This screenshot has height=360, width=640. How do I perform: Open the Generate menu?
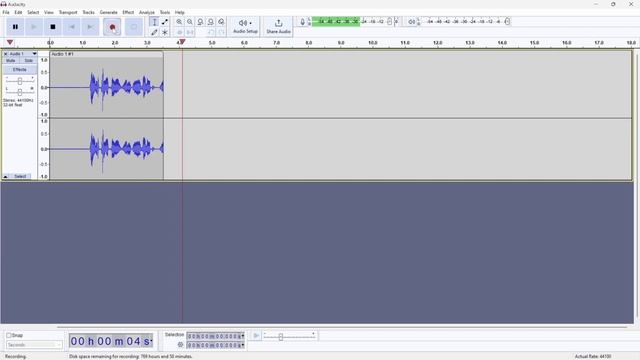tap(108, 12)
